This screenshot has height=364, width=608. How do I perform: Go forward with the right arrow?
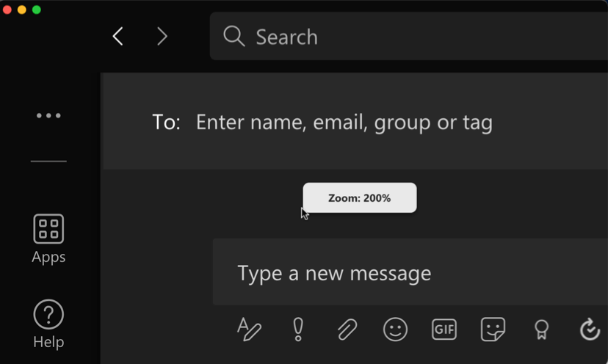coord(162,37)
